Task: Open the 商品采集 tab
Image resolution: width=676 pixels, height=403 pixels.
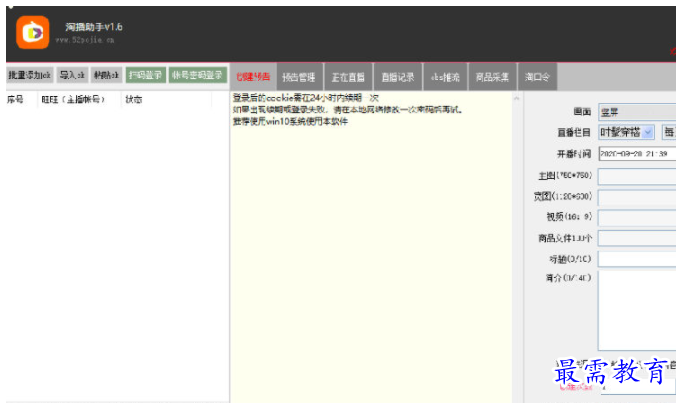Action: [x=492, y=77]
